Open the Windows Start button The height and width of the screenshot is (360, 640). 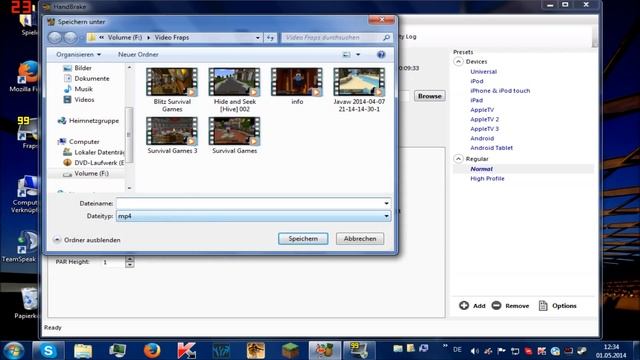tap(13, 351)
